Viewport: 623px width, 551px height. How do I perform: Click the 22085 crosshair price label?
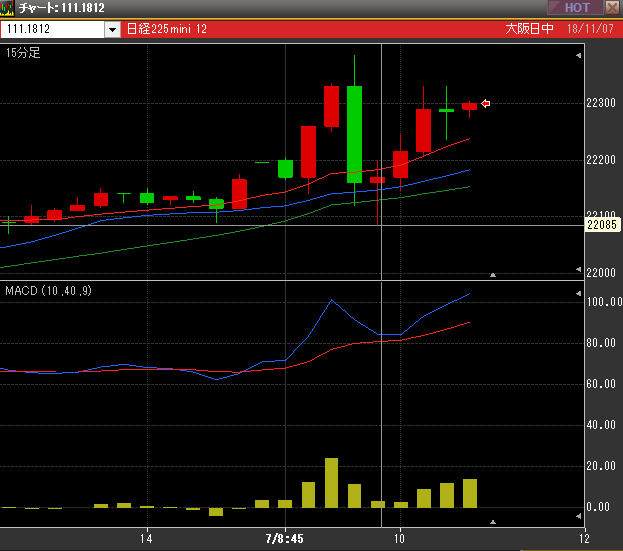pyautogui.click(x=602, y=225)
